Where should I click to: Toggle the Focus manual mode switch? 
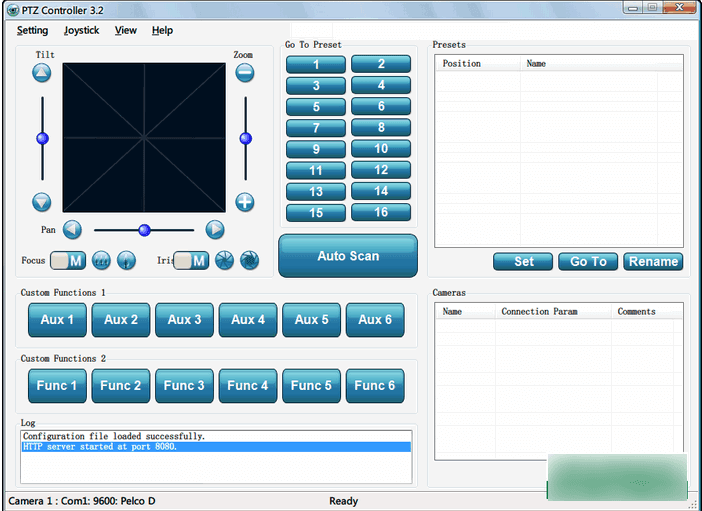[x=67, y=261]
